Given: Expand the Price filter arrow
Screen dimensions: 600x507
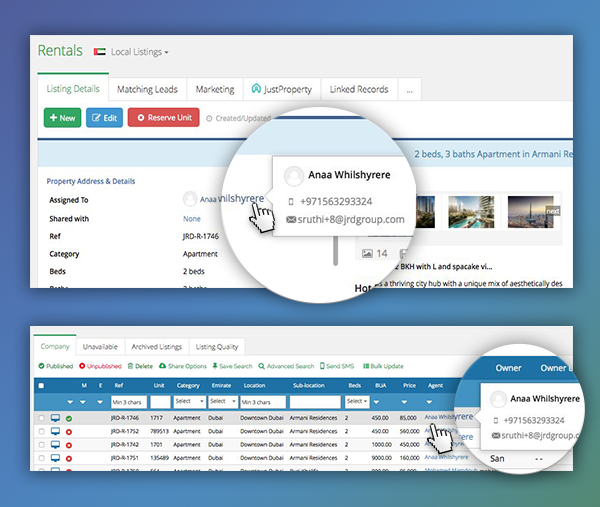Looking at the screenshot, I should (x=404, y=402).
